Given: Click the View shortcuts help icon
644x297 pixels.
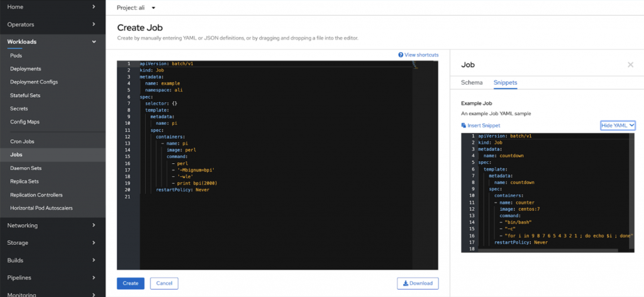Looking at the screenshot, I should [401, 55].
